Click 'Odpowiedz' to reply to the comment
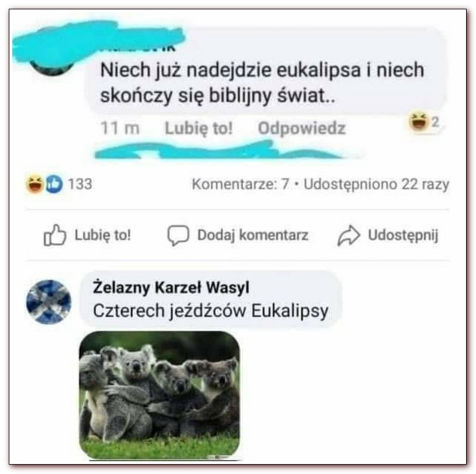476x474 pixels. (302, 128)
